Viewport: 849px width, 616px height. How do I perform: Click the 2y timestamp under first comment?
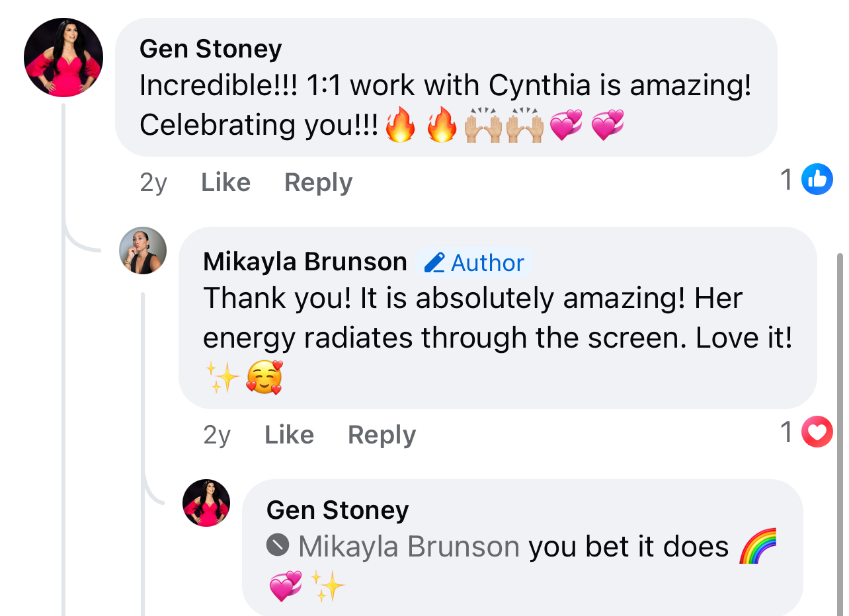[153, 182]
